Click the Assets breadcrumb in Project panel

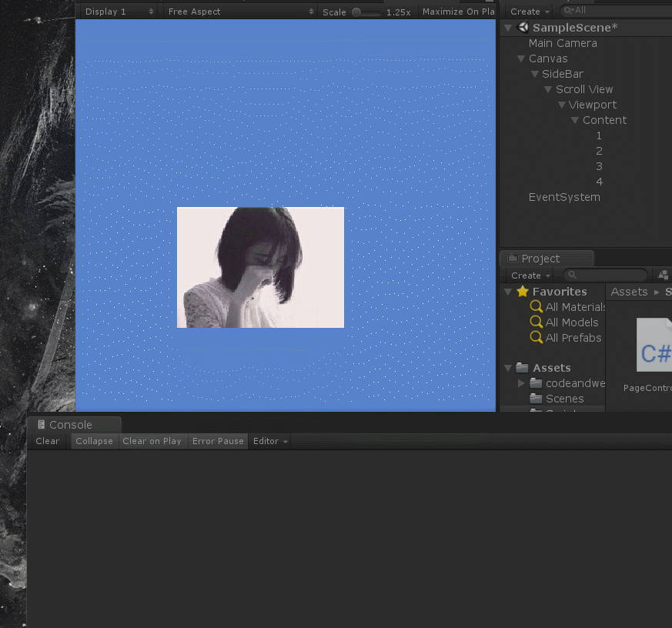[x=629, y=292]
